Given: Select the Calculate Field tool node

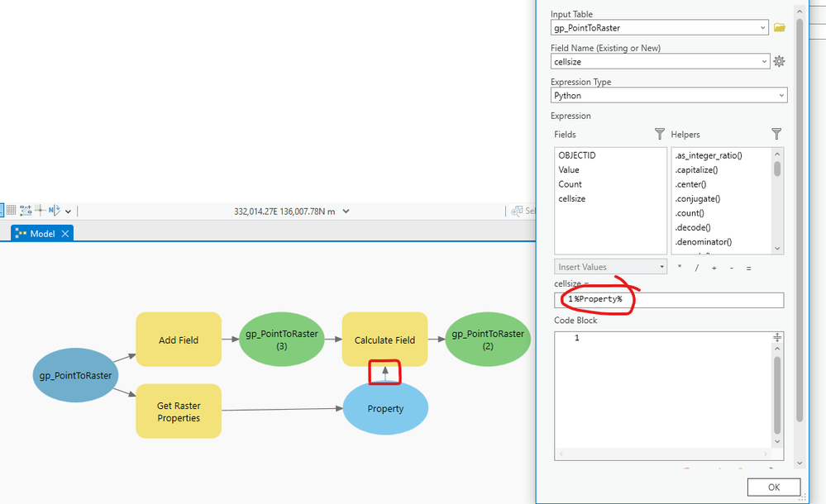Looking at the screenshot, I should pos(384,339).
